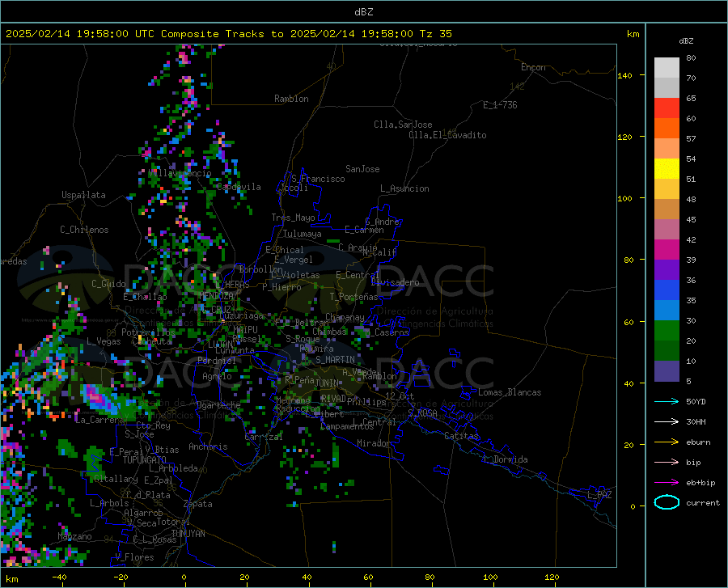Click the 42 dBZ magenta color swatch

pyautogui.click(x=667, y=250)
